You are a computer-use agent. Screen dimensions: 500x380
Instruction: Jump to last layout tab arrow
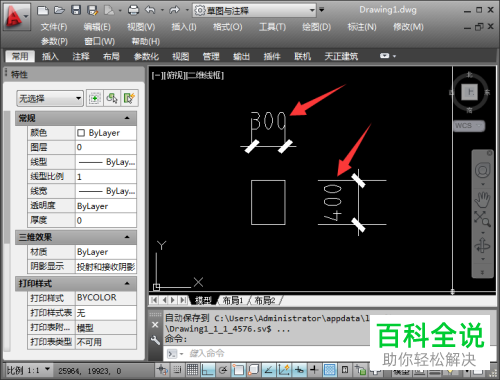pyautogui.click(x=183, y=300)
